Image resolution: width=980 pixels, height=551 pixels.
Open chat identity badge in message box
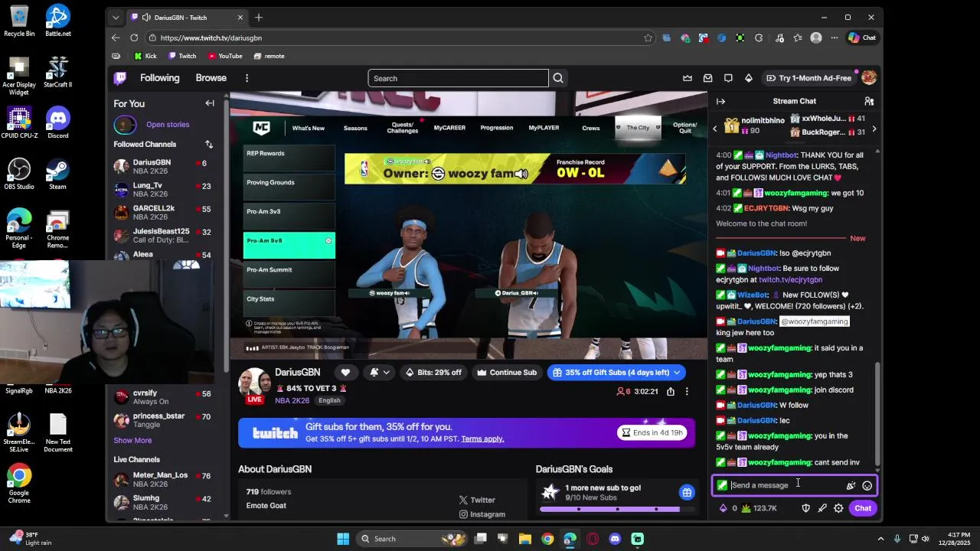tap(722, 485)
